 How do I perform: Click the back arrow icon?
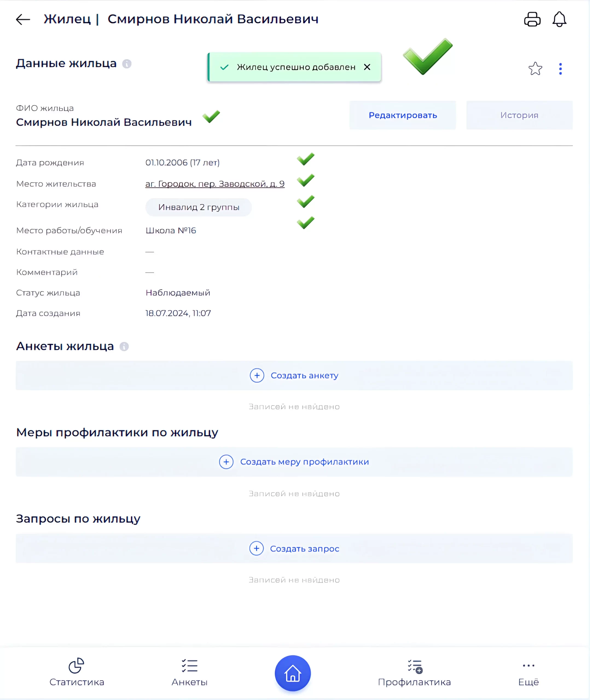[x=23, y=19]
